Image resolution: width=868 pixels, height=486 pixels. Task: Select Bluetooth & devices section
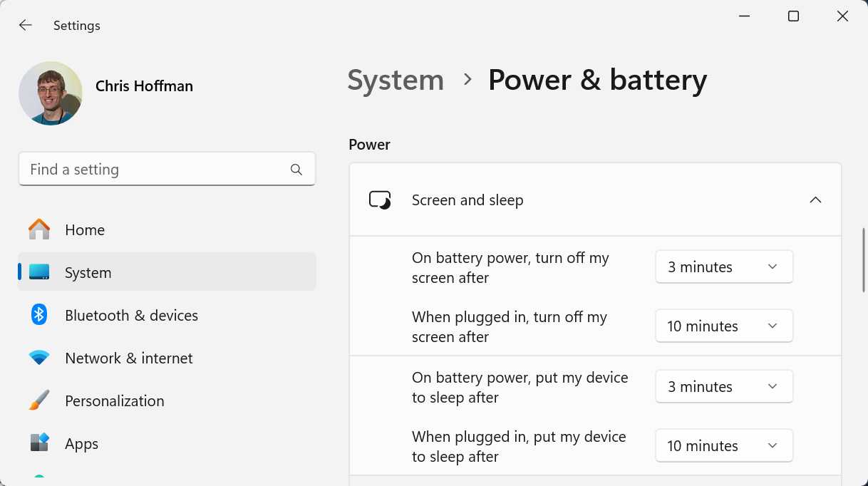pyautogui.click(x=131, y=315)
